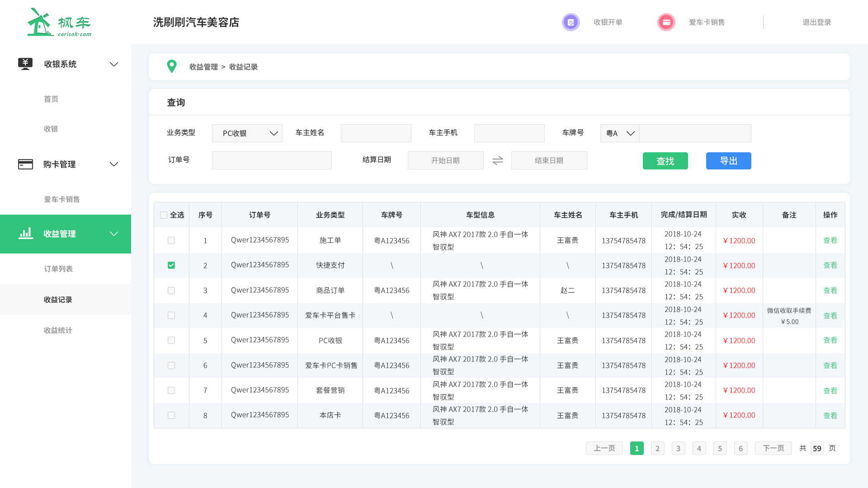This screenshot has height=488, width=868.
Task: Click the pink 爱车卡销售 card icon
Action: click(x=666, y=22)
